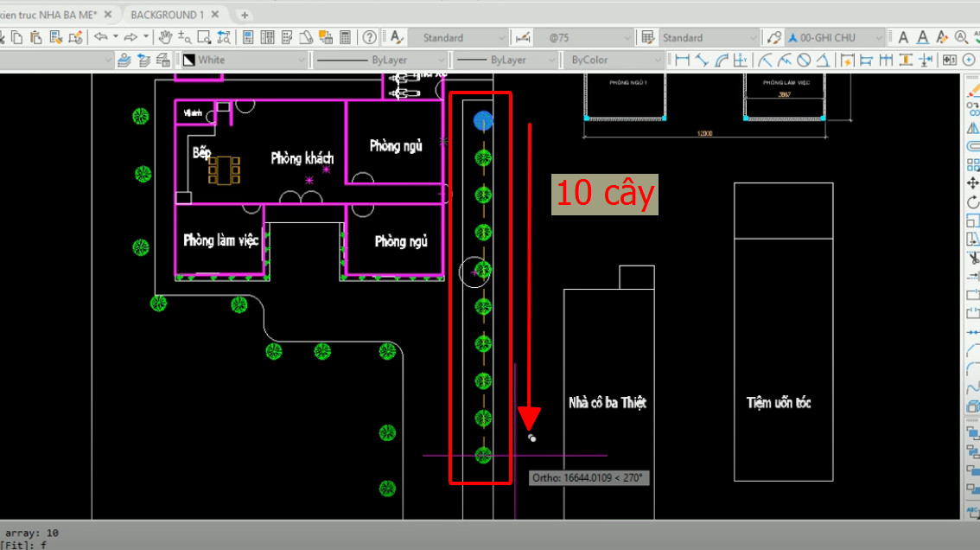Open the Zoom Window tool
Screen dimensions: 980x550
tap(204, 37)
